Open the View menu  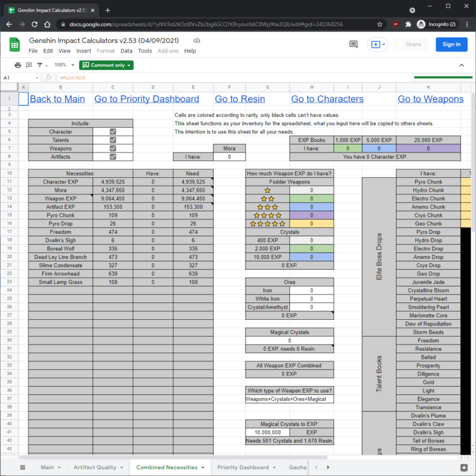tap(64, 51)
